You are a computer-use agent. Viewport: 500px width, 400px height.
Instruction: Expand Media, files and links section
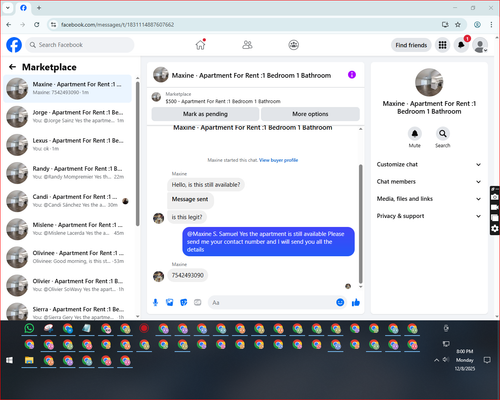[x=429, y=199]
